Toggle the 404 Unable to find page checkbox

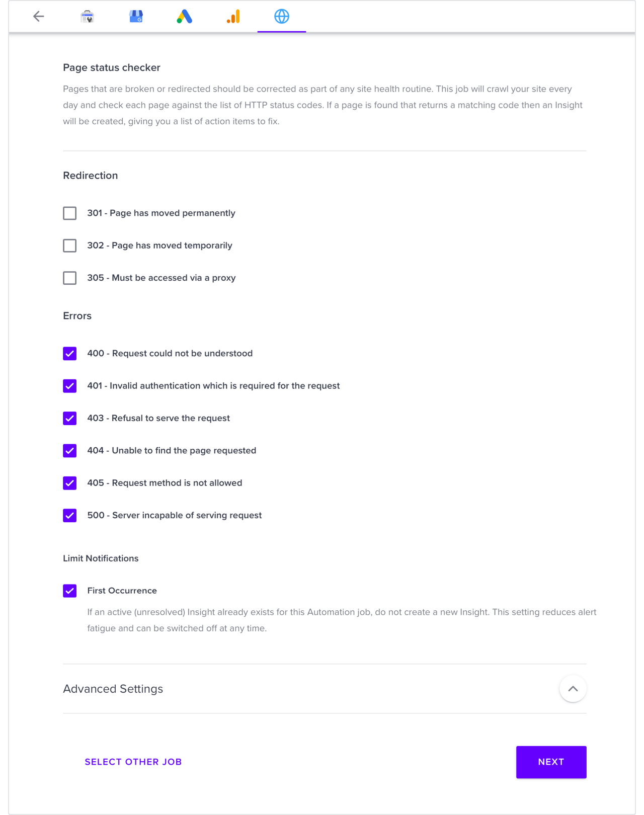coord(70,451)
